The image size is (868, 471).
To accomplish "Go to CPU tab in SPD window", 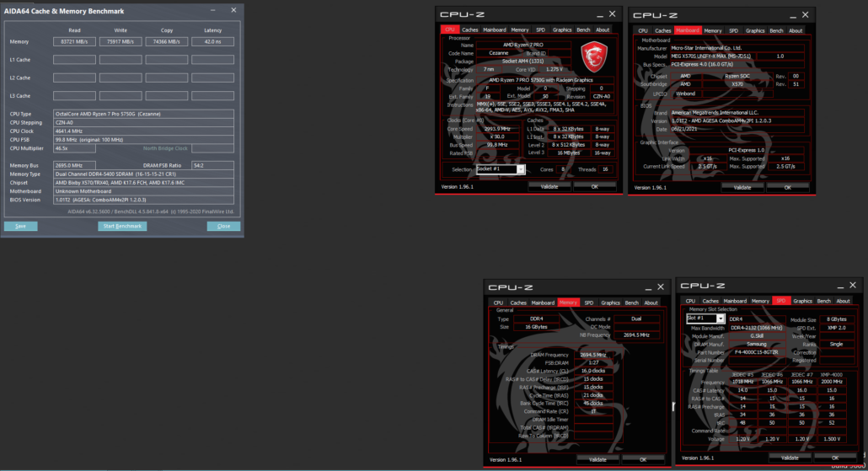I will pos(690,301).
